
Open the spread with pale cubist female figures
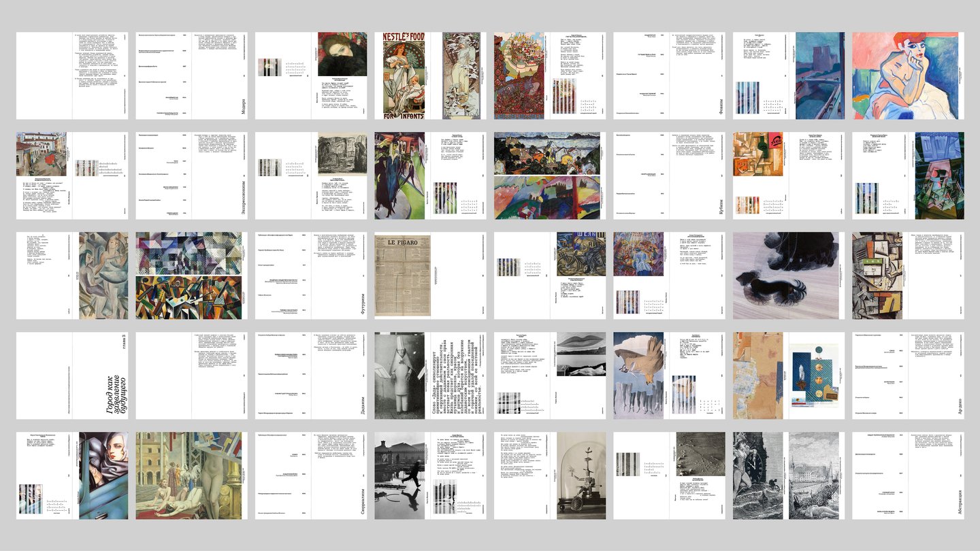coord(72,275)
